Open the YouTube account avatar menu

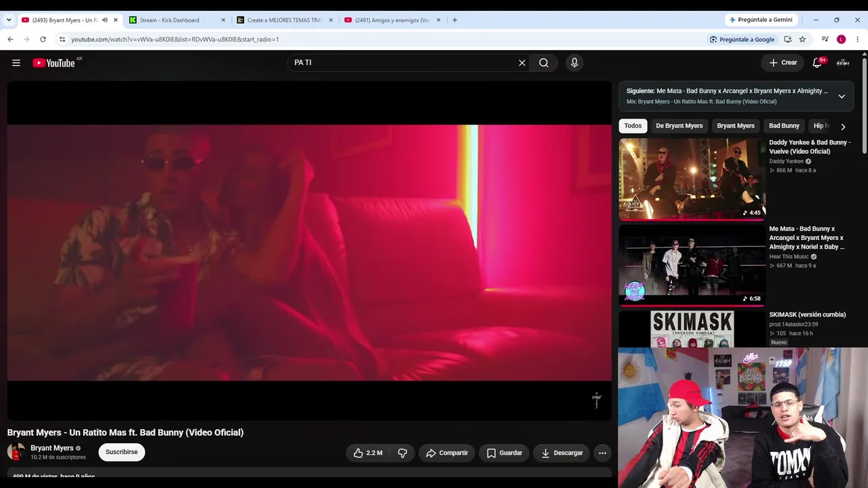(843, 63)
